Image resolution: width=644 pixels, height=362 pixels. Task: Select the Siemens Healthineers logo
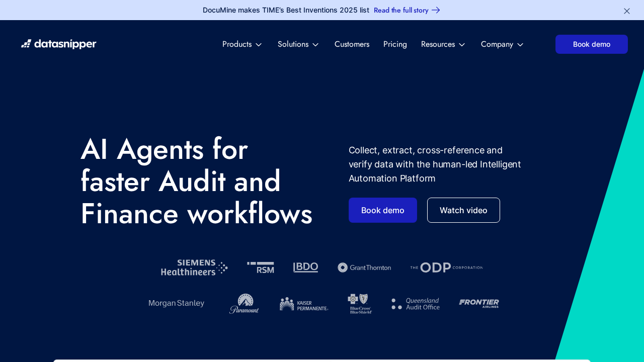[x=194, y=267]
